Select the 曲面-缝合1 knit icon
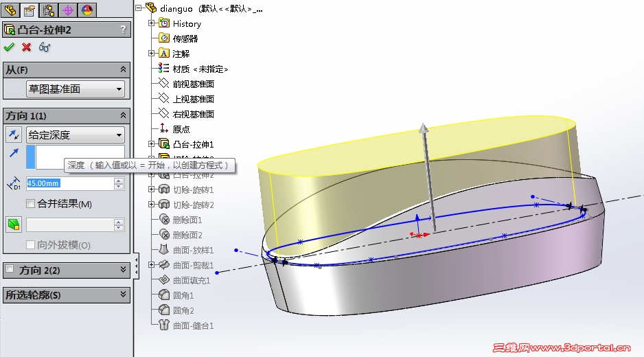The height and width of the screenshot is (357, 644). click(164, 325)
